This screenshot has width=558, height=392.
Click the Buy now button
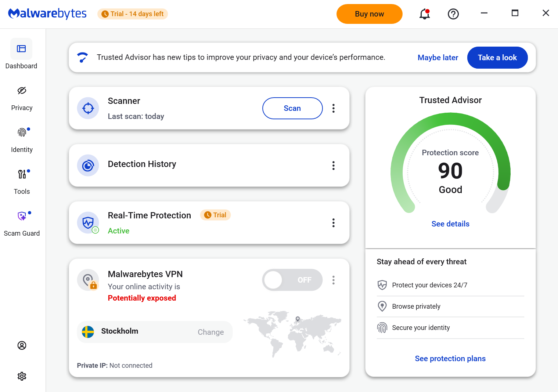tap(369, 14)
